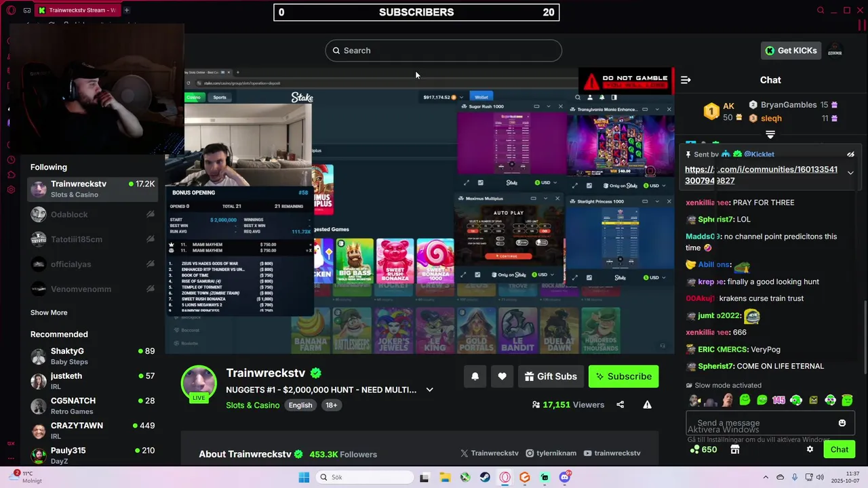The height and width of the screenshot is (488, 868).
Task: Click sleqh in gift leaderboard
Action: pyautogui.click(x=771, y=119)
